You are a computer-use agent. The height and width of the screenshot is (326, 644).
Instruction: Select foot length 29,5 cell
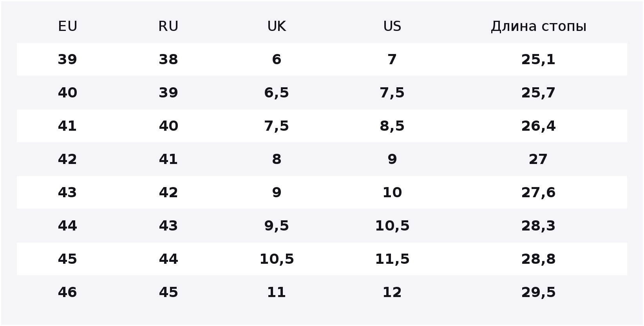[x=539, y=292]
